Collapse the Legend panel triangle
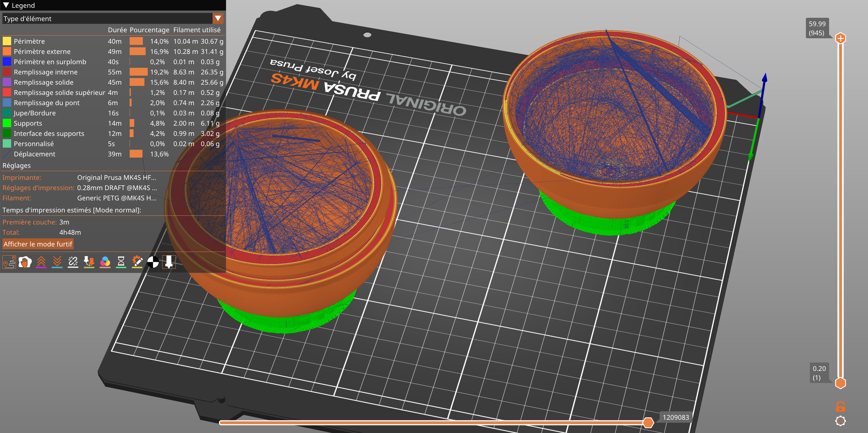The width and height of the screenshot is (868, 433). [6, 5]
